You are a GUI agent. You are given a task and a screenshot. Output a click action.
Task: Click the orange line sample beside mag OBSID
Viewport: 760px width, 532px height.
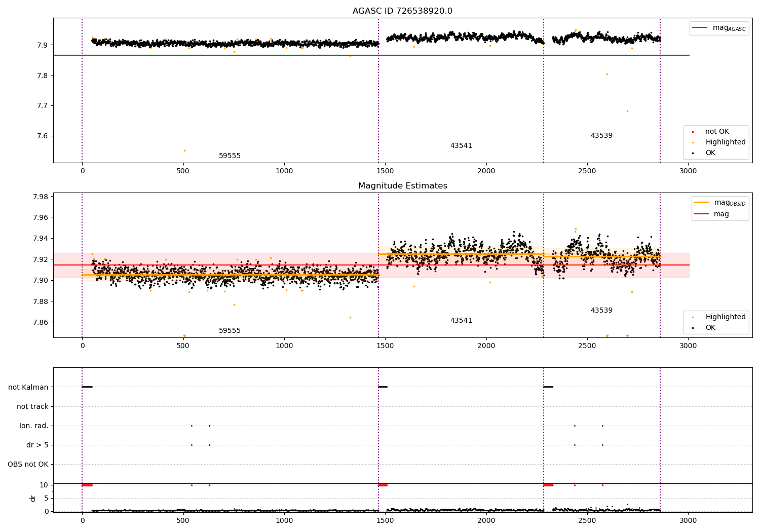coord(702,203)
